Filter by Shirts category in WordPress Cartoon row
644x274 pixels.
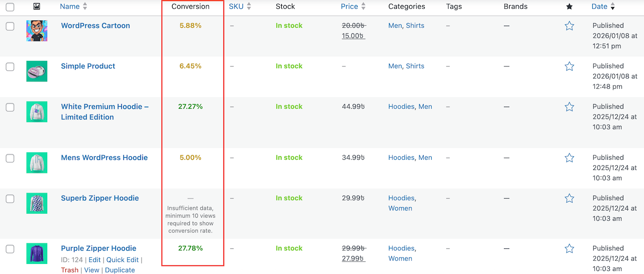coord(415,26)
